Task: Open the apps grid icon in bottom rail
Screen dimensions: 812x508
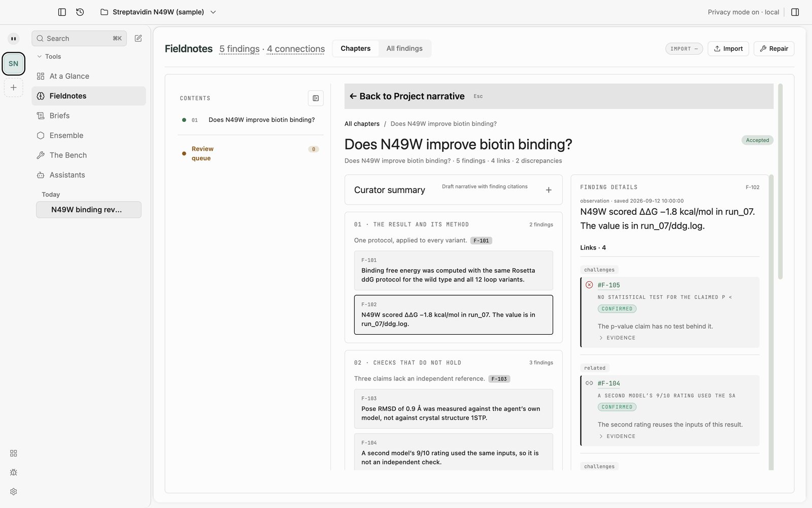Action: [14, 453]
